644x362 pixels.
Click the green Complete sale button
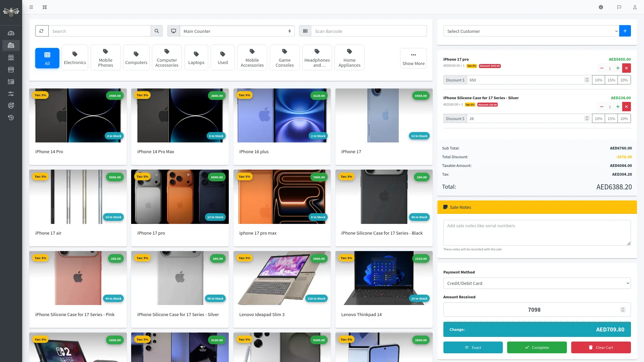tap(537, 348)
